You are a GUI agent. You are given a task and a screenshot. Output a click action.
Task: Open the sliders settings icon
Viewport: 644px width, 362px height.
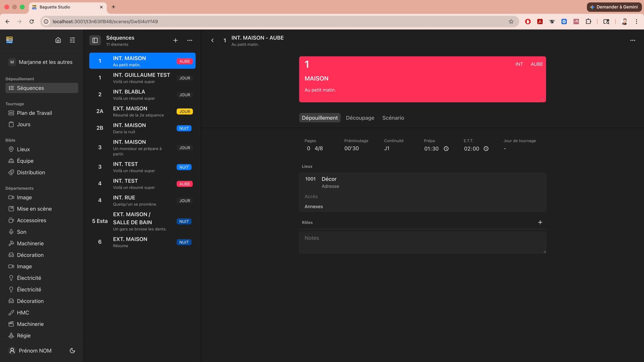72,40
